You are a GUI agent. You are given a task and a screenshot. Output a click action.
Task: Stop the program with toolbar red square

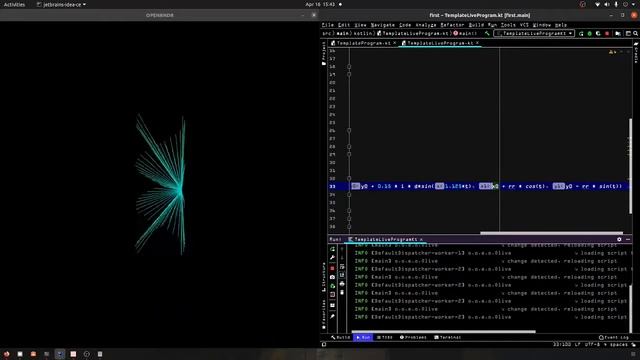pyautogui.click(x=607, y=33)
